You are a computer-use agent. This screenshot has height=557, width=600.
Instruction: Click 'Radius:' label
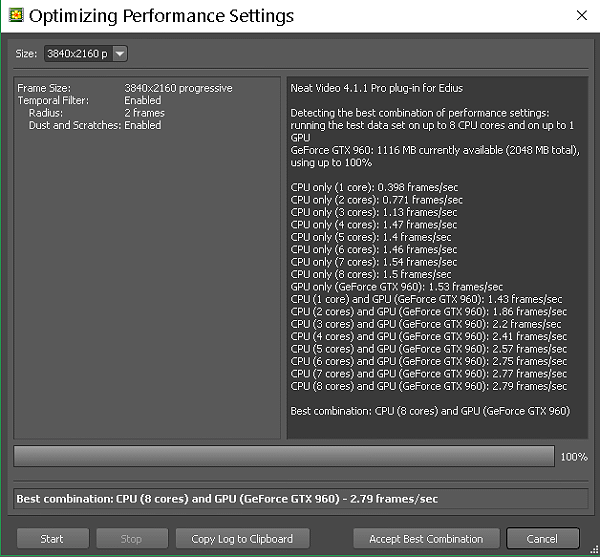(x=46, y=113)
